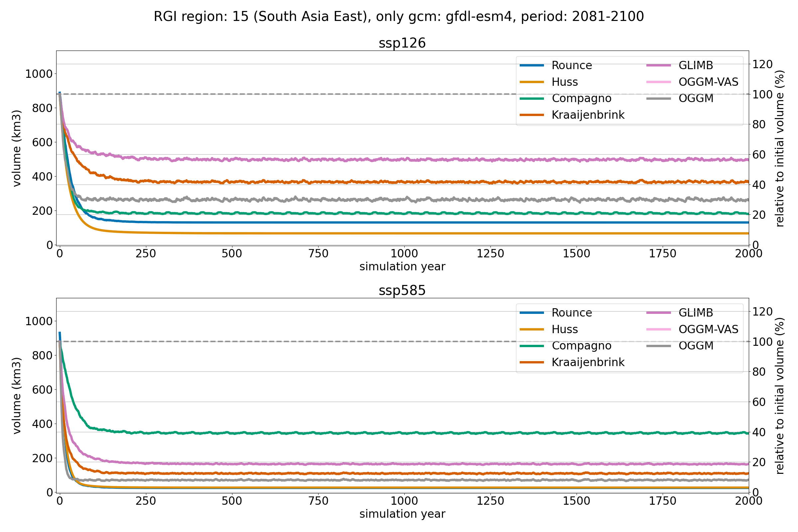
Task: Click the Huss legend swatch in ssp585 plot
Action: point(532,329)
